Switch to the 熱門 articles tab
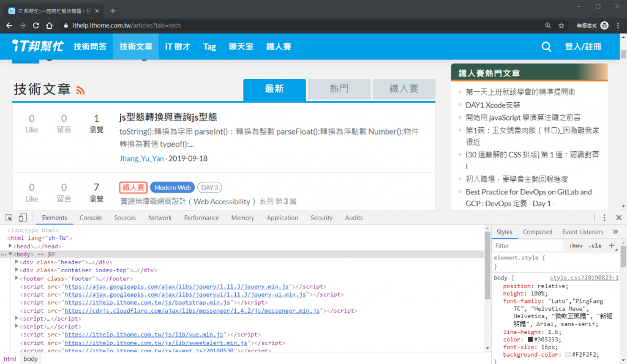Viewport: 627px width, 364px height. pos(339,89)
